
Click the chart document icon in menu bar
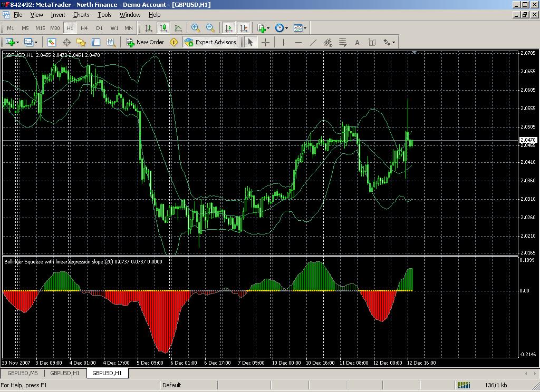tap(6, 15)
